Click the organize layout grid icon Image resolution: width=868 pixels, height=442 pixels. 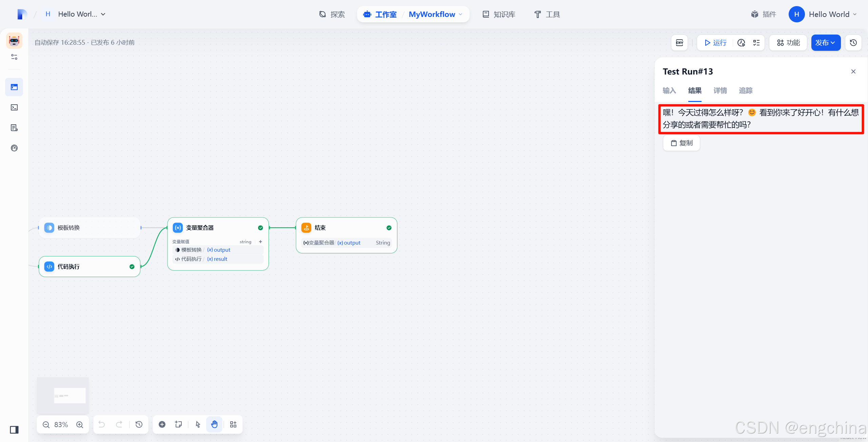point(233,425)
